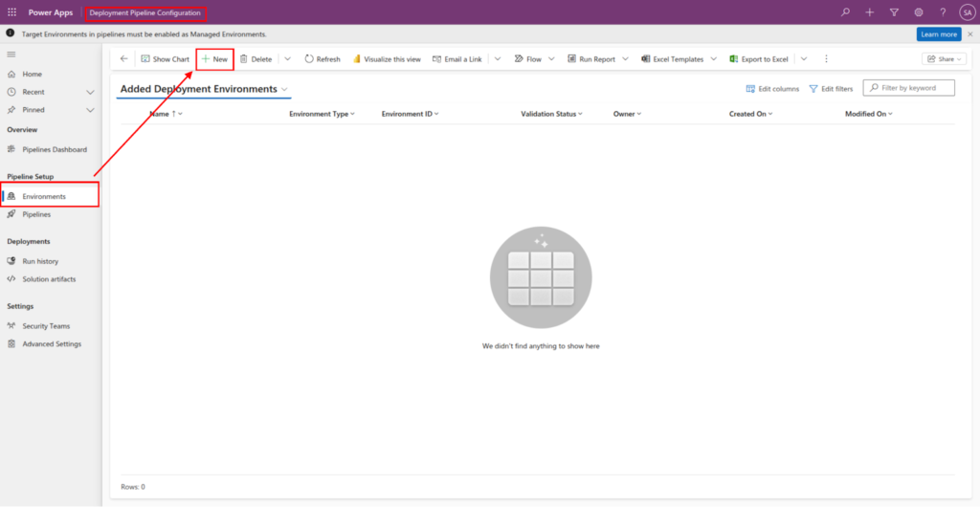
Task: Sort by the Name column header
Action: point(160,114)
